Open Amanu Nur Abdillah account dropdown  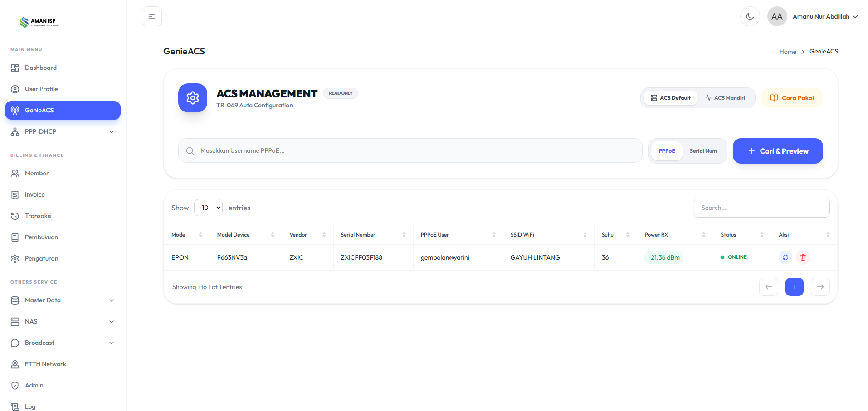coord(825,16)
